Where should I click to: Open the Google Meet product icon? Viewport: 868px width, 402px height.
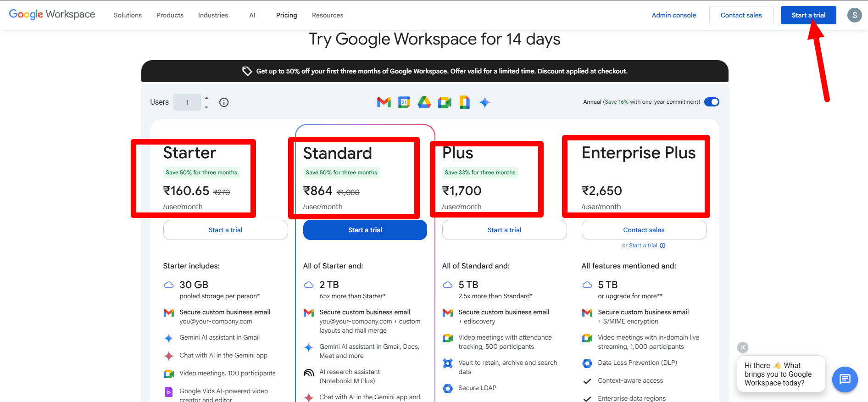point(445,102)
